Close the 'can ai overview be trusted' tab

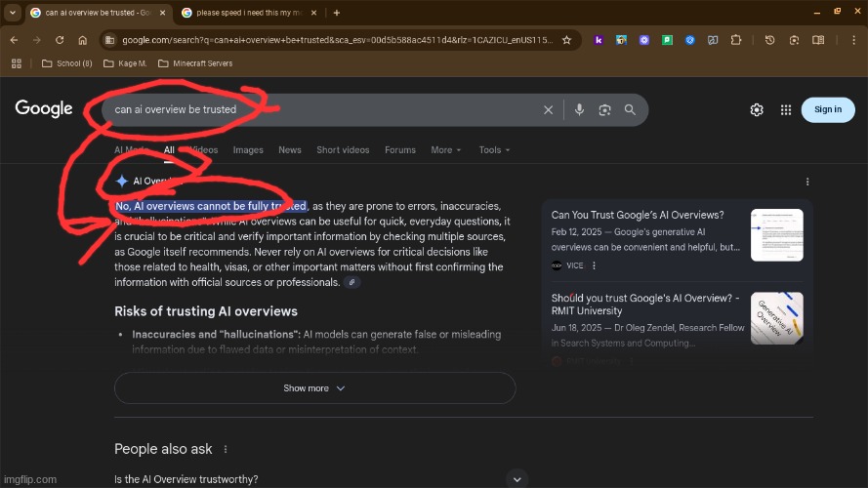tap(162, 12)
